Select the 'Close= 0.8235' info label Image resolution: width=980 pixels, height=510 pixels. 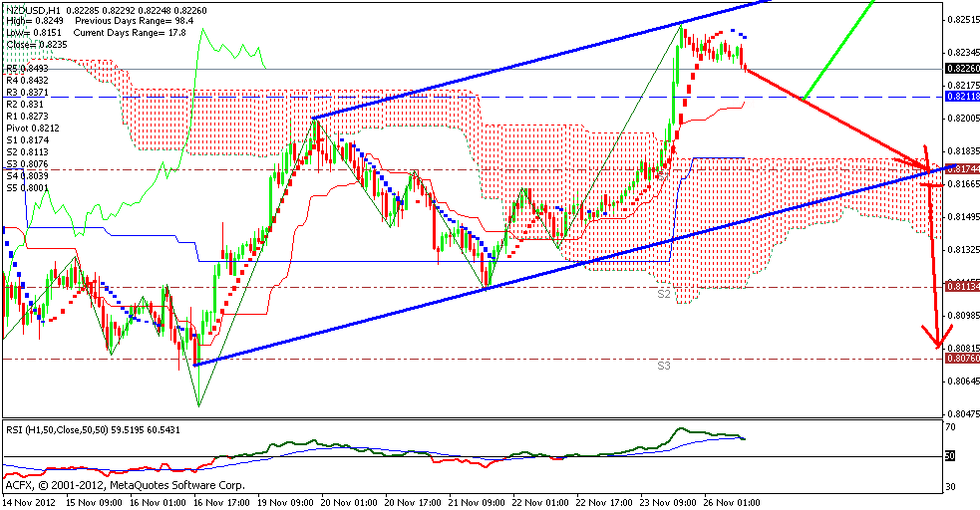click(x=36, y=44)
